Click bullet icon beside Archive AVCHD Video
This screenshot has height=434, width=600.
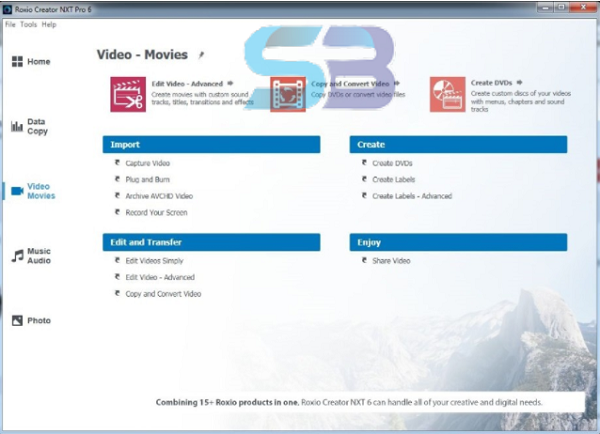tap(117, 195)
